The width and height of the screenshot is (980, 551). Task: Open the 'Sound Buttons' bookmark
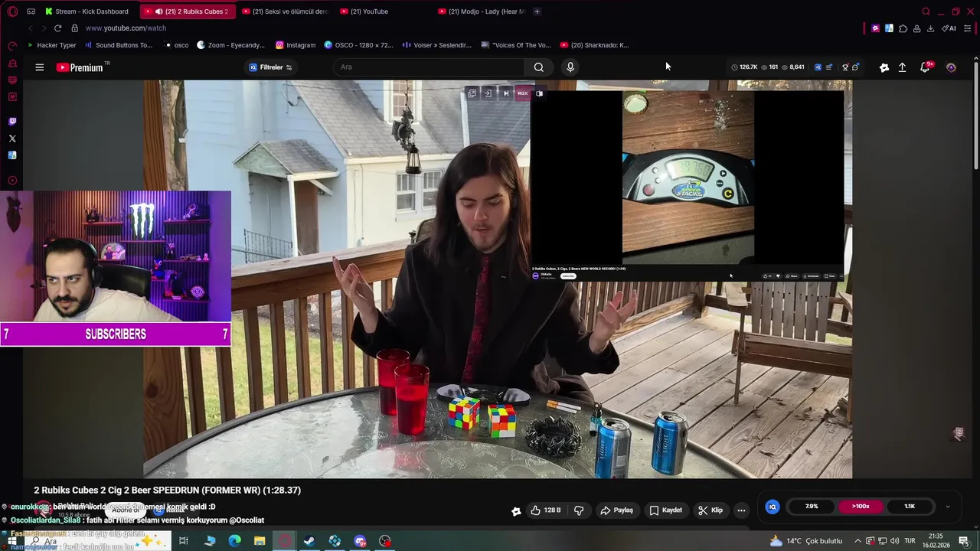click(x=119, y=45)
